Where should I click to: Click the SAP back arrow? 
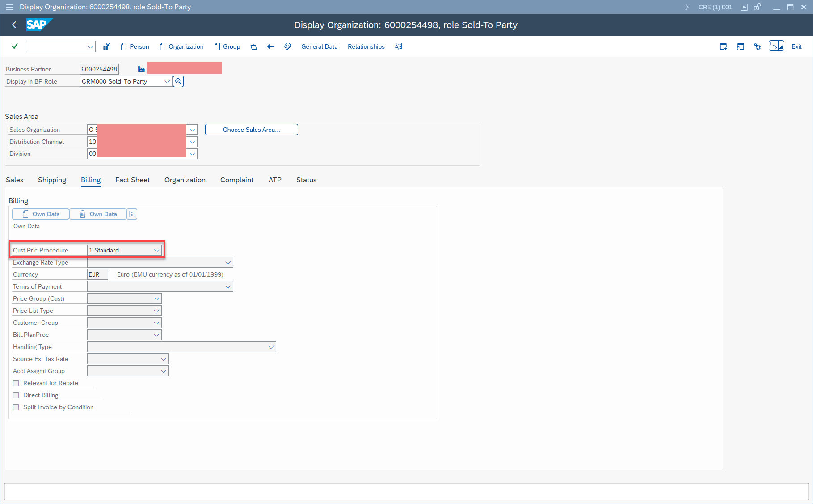14,25
